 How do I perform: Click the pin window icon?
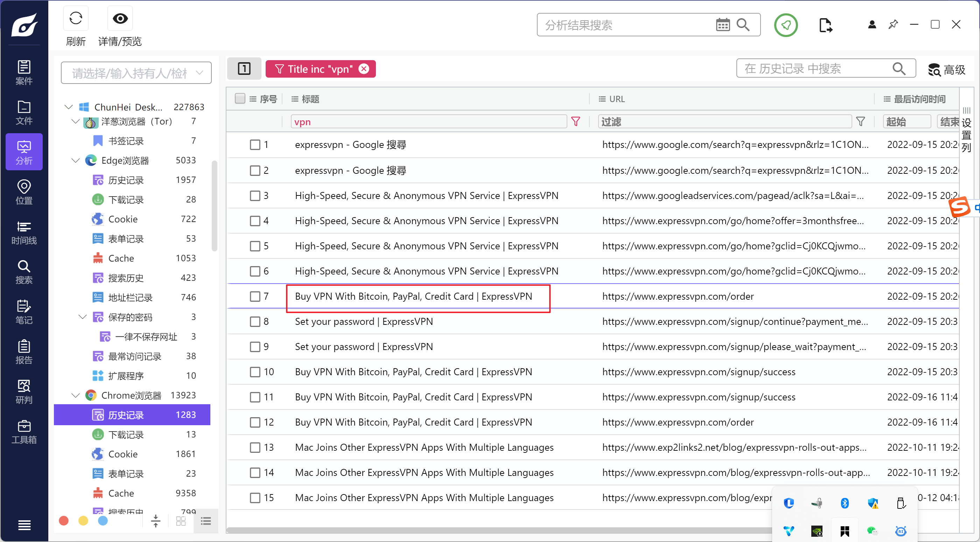893,25
